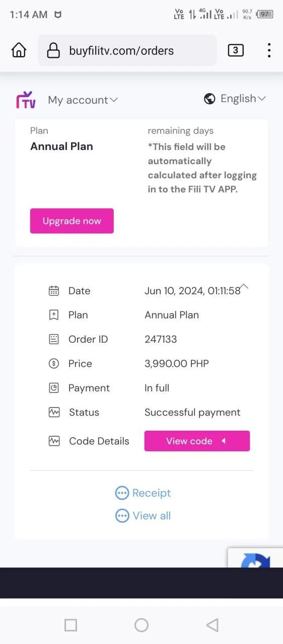Click the bookmark icon beside Plan
The width and height of the screenshot is (283, 644).
click(54, 315)
